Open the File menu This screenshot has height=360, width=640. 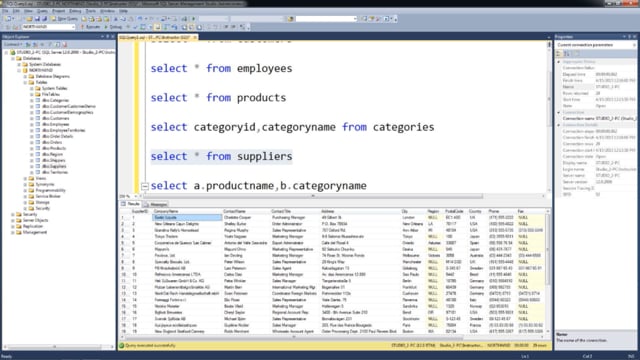click(5, 11)
